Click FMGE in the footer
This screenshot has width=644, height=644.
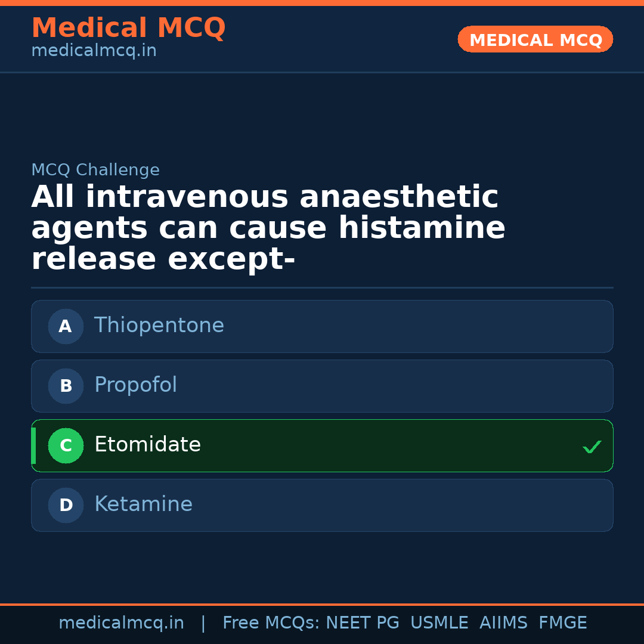point(563,623)
